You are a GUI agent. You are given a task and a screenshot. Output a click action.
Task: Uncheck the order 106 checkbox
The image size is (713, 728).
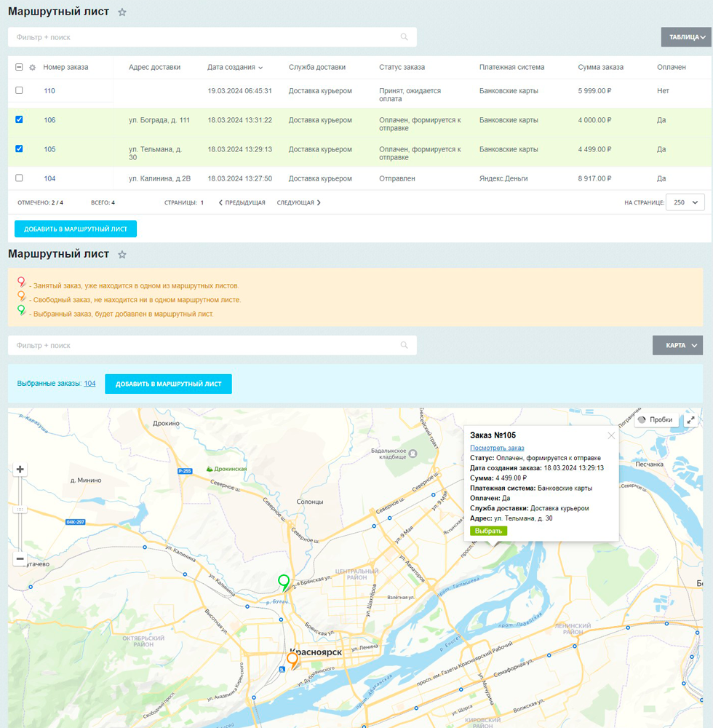pyautogui.click(x=19, y=119)
